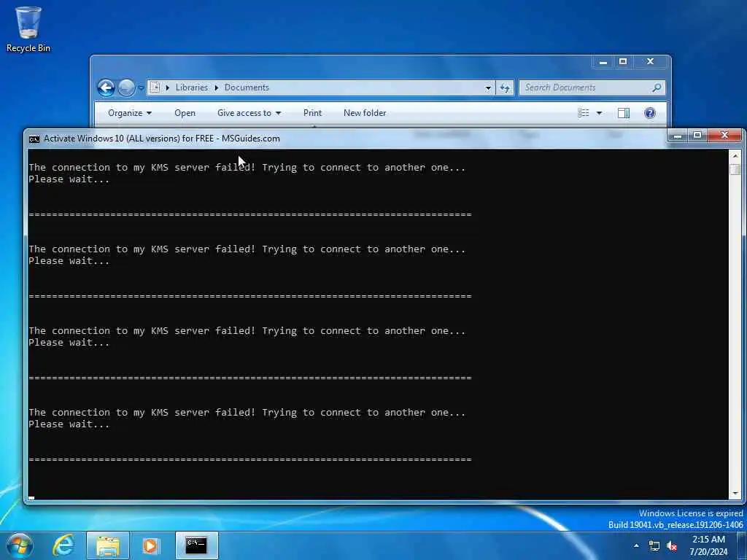
Task: Open the Give access to menu
Action: (249, 113)
